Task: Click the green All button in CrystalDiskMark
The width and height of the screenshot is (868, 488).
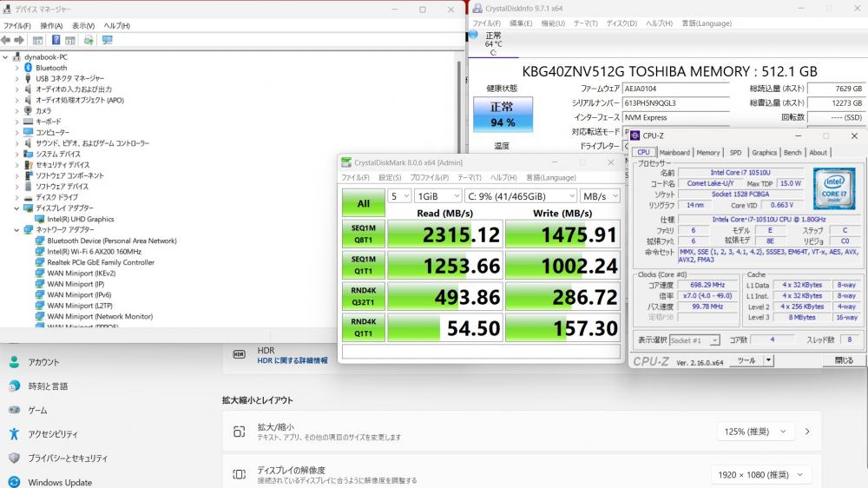Action: (x=363, y=203)
